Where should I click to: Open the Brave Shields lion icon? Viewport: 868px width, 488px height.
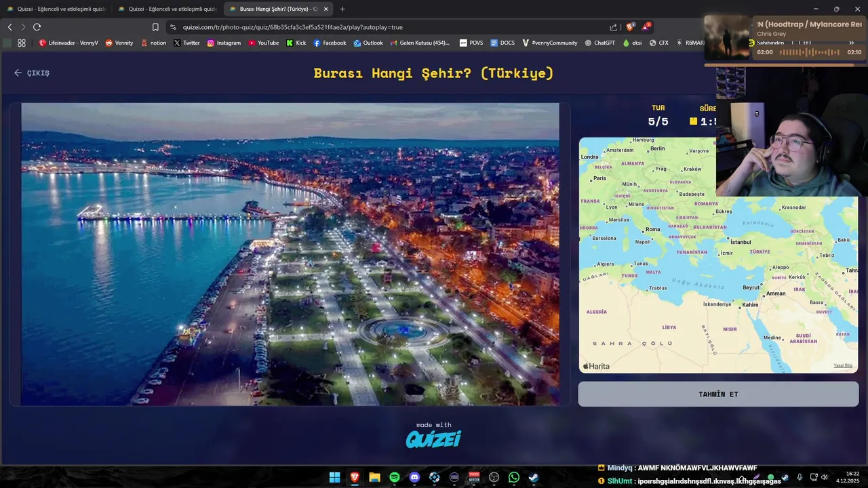tap(630, 27)
